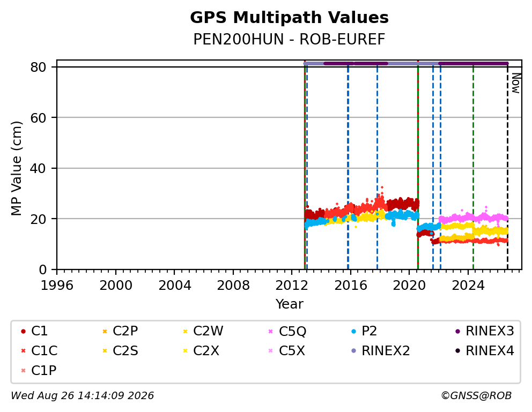Click the GPS Multipath Values title
Image resolution: width=532 pixels, height=412 pixels.
pyautogui.click(x=290, y=18)
